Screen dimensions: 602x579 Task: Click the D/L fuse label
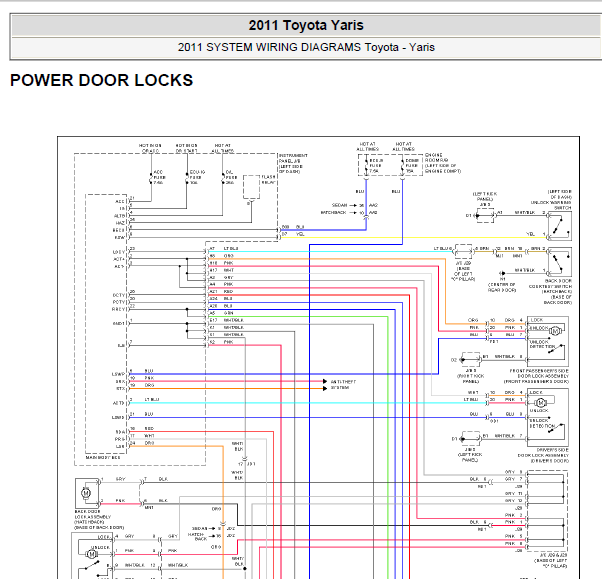[x=231, y=177]
